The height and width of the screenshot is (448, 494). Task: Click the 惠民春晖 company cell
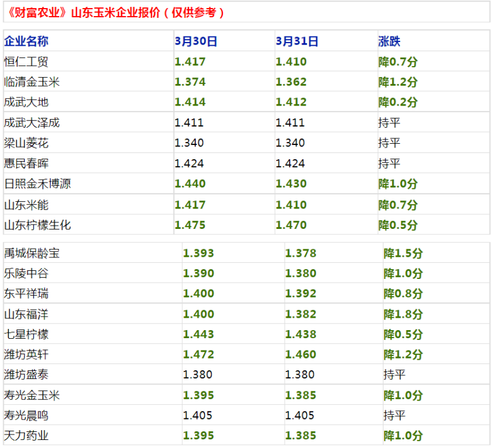26,164
